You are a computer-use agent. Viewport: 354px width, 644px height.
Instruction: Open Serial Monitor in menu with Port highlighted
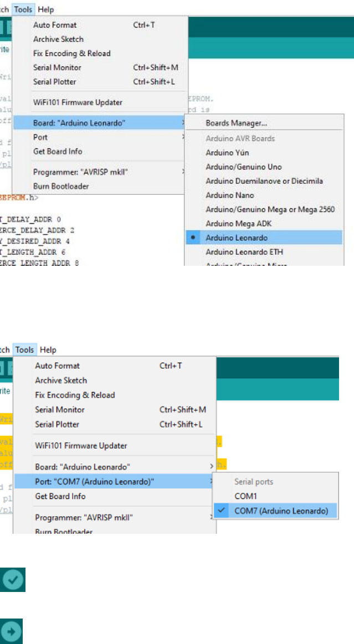115,409
